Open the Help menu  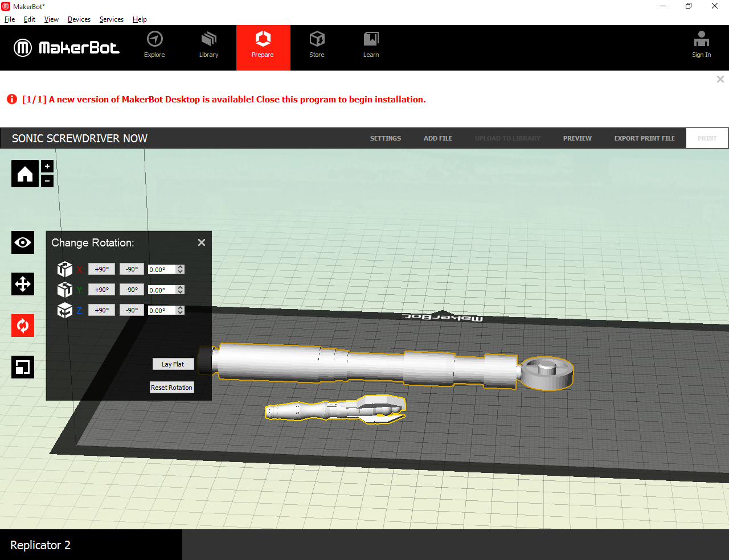(x=140, y=19)
